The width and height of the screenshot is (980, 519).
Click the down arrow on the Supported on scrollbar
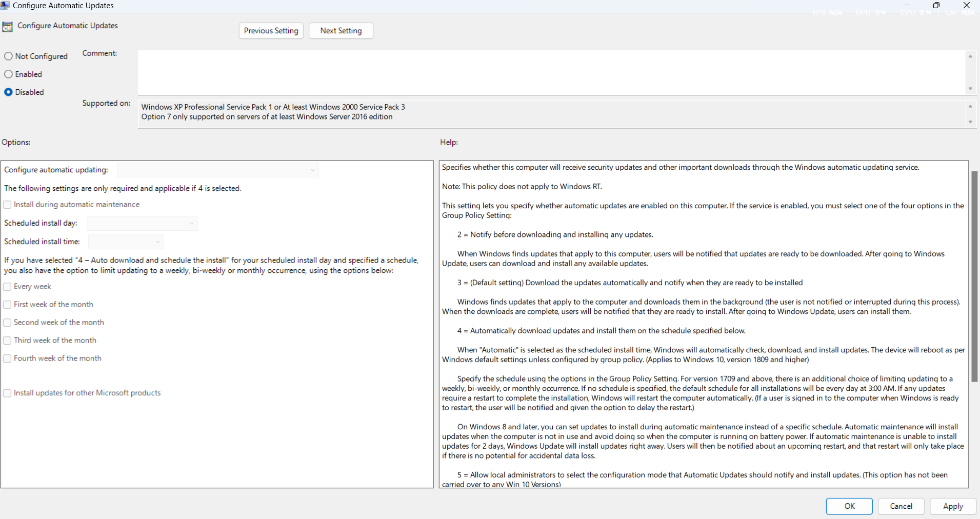970,122
